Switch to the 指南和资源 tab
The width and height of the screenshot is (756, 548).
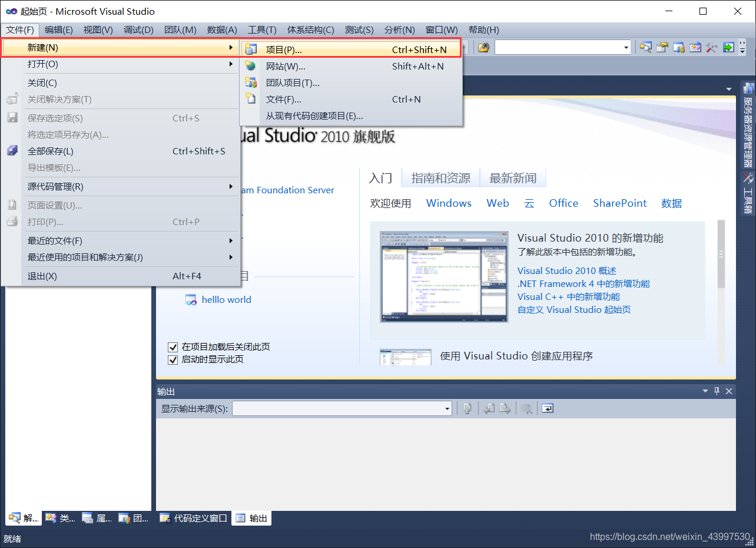[x=440, y=178]
